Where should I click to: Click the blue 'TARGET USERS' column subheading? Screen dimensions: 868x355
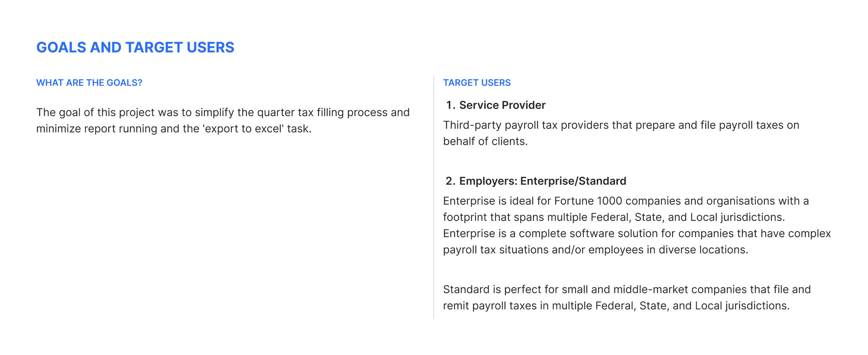click(x=477, y=83)
